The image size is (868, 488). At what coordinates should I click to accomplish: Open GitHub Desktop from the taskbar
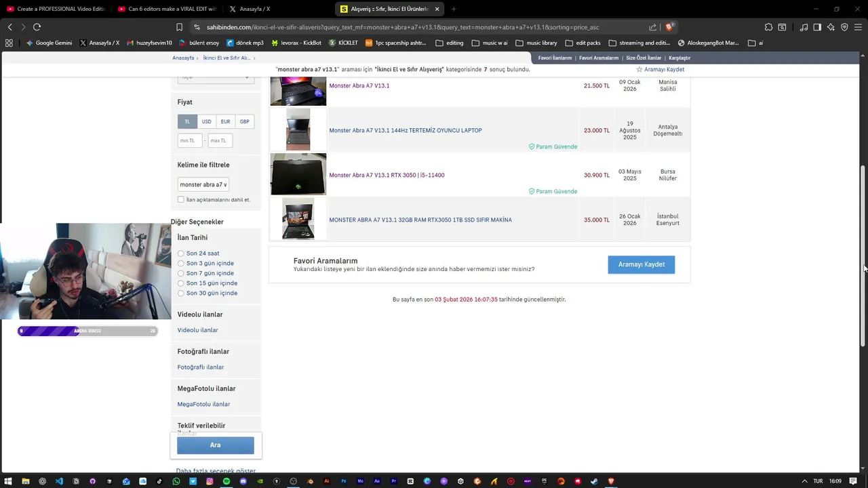(93, 481)
